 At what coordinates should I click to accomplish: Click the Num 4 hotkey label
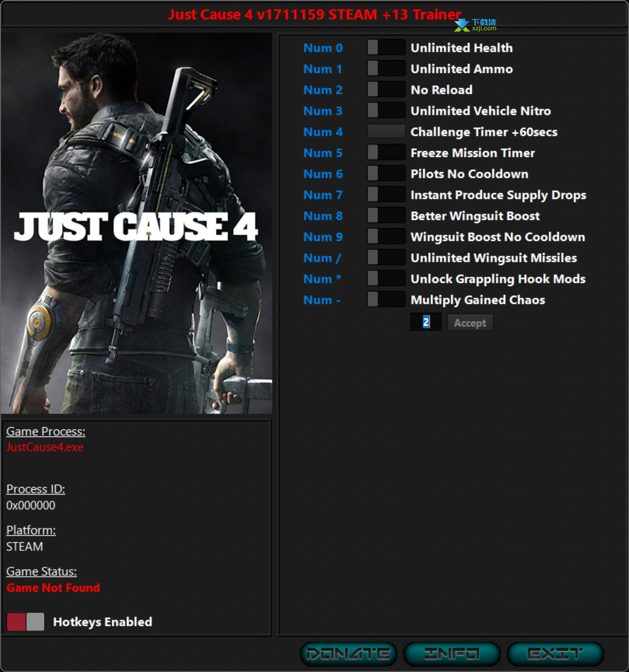(x=323, y=132)
